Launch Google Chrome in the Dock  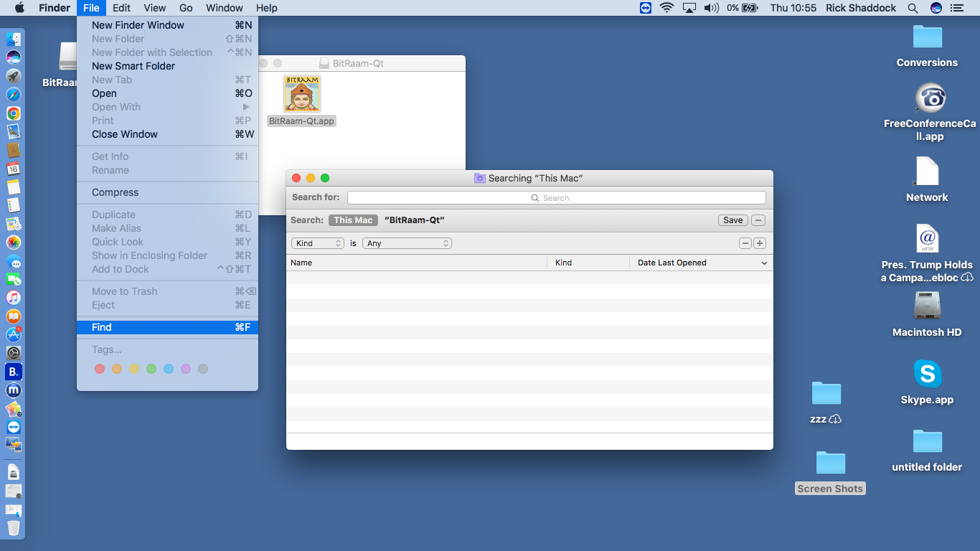[14, 113]
